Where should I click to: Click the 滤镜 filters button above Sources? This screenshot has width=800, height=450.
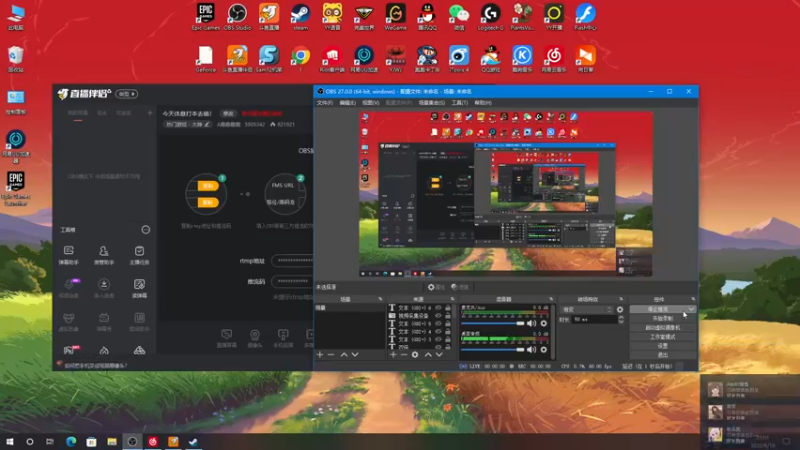coord(460,287)
